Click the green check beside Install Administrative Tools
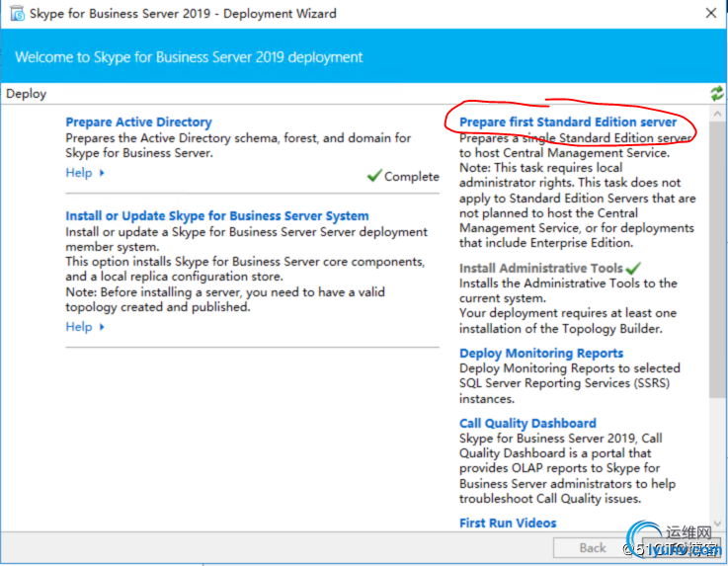 (633, 268)
